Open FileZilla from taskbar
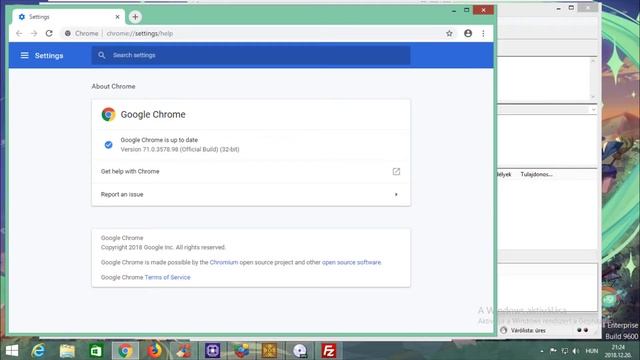 click(x=329, y=351)
